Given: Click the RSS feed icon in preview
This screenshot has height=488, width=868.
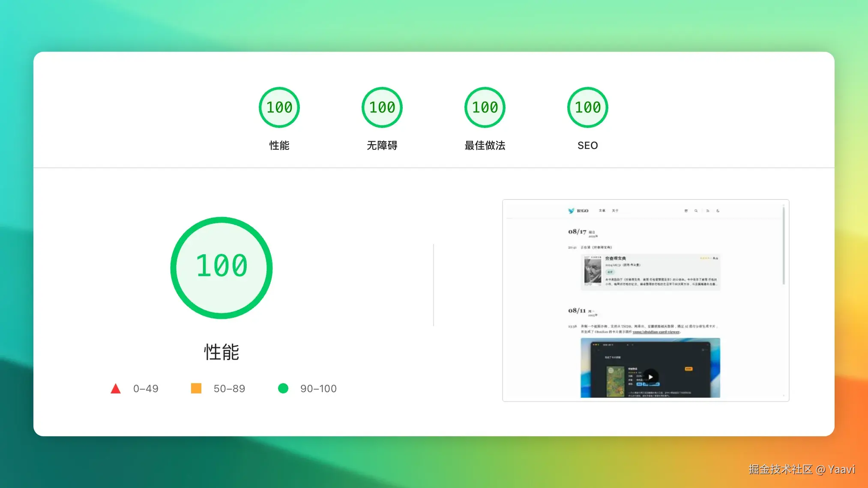Looking at the screenshot, I should 708,211.
